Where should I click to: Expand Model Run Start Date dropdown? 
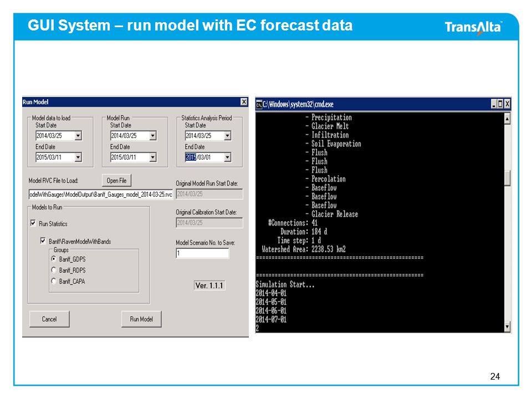click(153, 136)
